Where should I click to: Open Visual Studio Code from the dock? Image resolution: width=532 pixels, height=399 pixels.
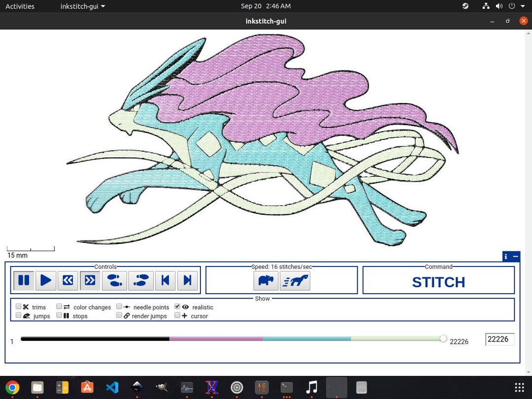(112, 387)
